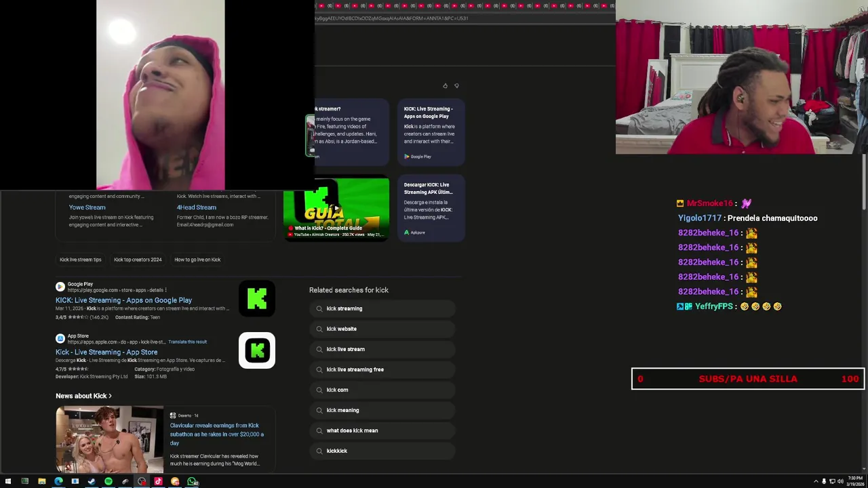Click the browser address bar URL

[392, 18]
